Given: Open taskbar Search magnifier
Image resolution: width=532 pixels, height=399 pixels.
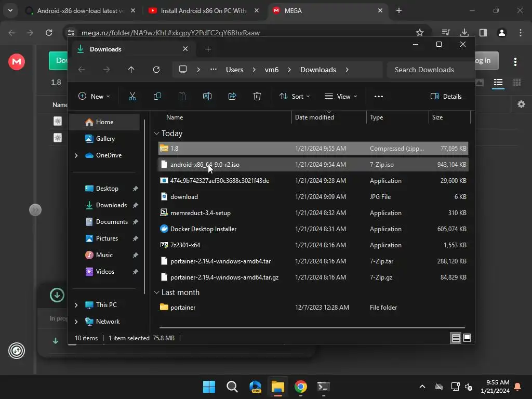Looking at the screenshot, I should point(232,387).
